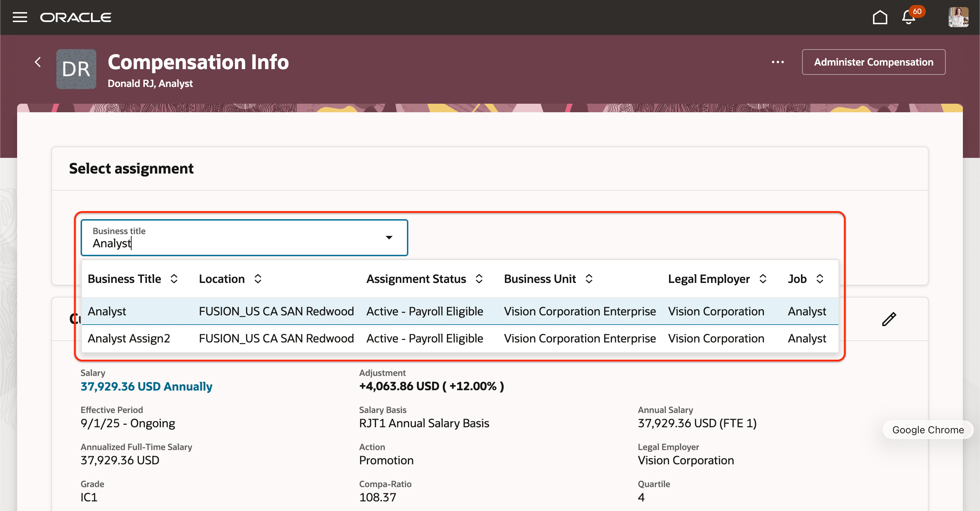Sort by Business Title column
This screenshot has height=511, width=980.
pyautogui.click(x=174, y=279)
